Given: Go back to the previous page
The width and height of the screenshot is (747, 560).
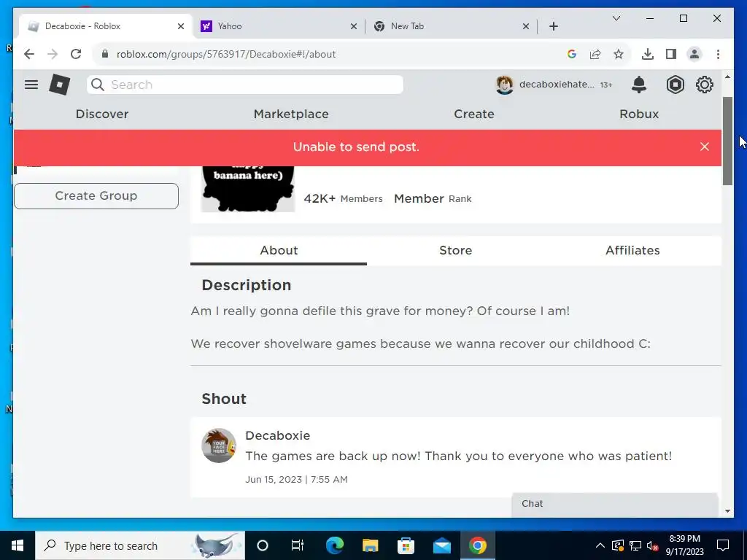Looking at the screenshot, I should [x=29, y=54].
